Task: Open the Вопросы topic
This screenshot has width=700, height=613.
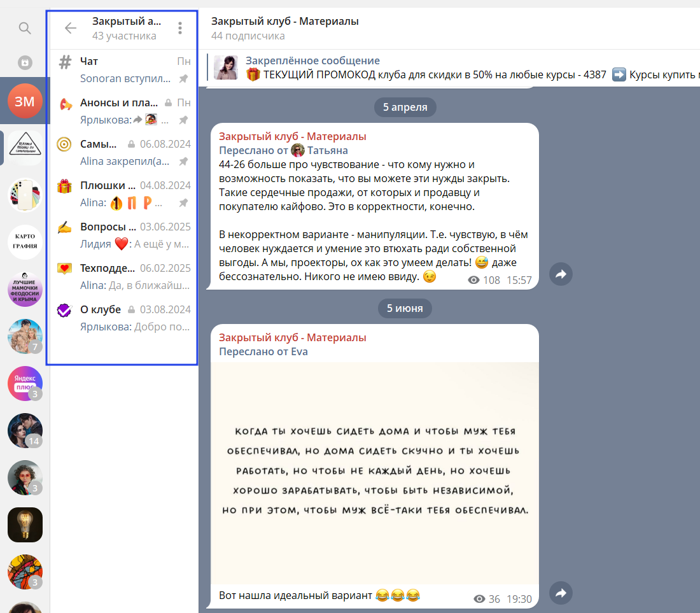Action: click(x=123, y=236)
